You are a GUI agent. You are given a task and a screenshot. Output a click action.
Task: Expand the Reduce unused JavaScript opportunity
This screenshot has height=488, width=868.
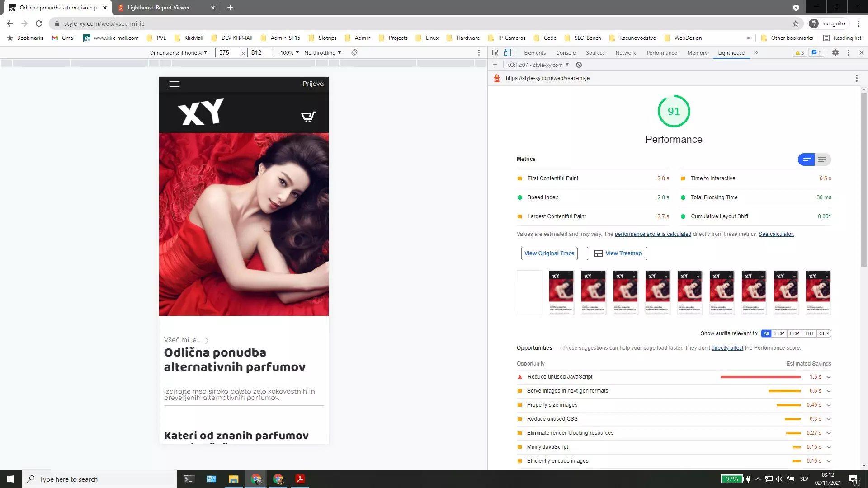coord(829,377)
